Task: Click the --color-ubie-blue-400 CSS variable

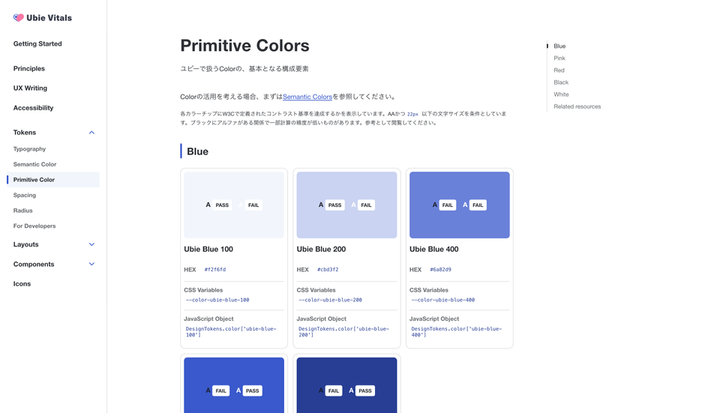Action: click(x=443, y=300)
